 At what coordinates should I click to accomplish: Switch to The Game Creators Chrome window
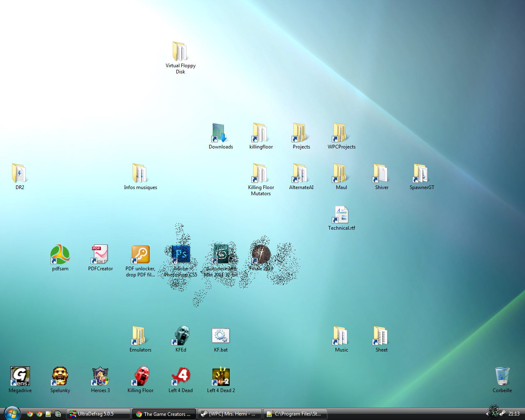164,414
